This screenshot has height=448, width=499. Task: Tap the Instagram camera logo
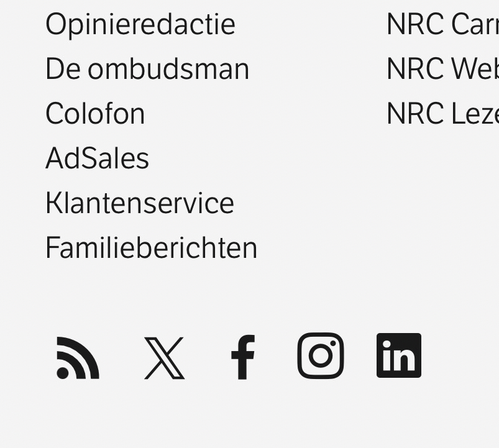pos(321,356)
